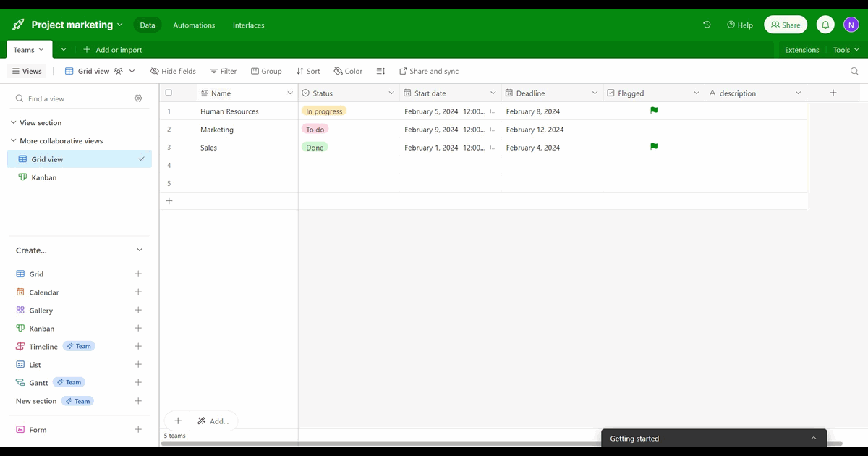Switch to Data tab

(x=148, y=25)
